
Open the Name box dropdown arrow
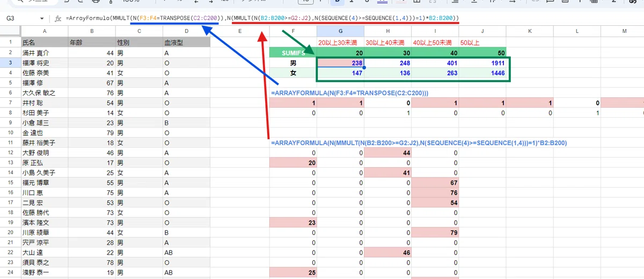[42, 19]
